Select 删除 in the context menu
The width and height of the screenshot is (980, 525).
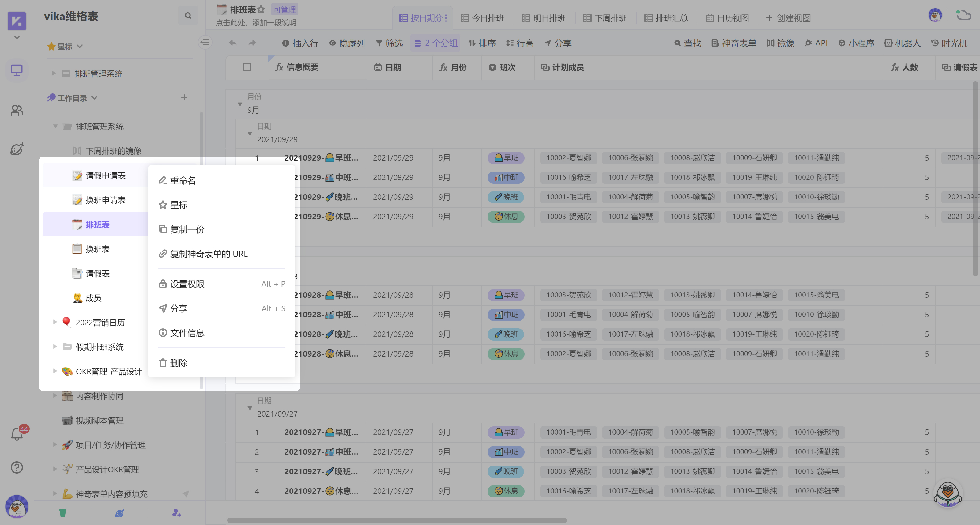tap(179, 363)
